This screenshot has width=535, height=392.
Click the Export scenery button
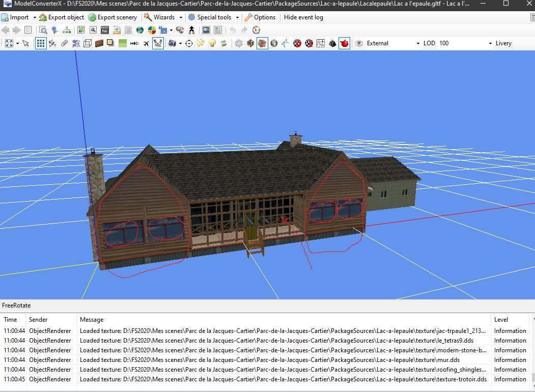112,17
